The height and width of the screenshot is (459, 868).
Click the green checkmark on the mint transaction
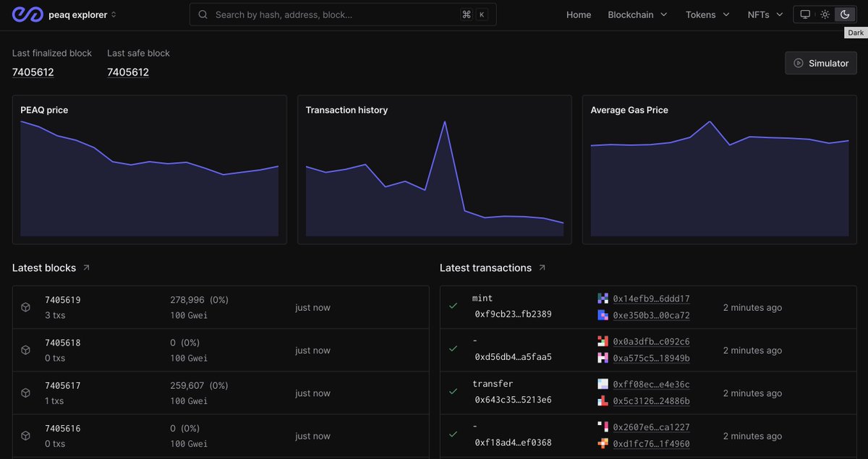point(454,306)
